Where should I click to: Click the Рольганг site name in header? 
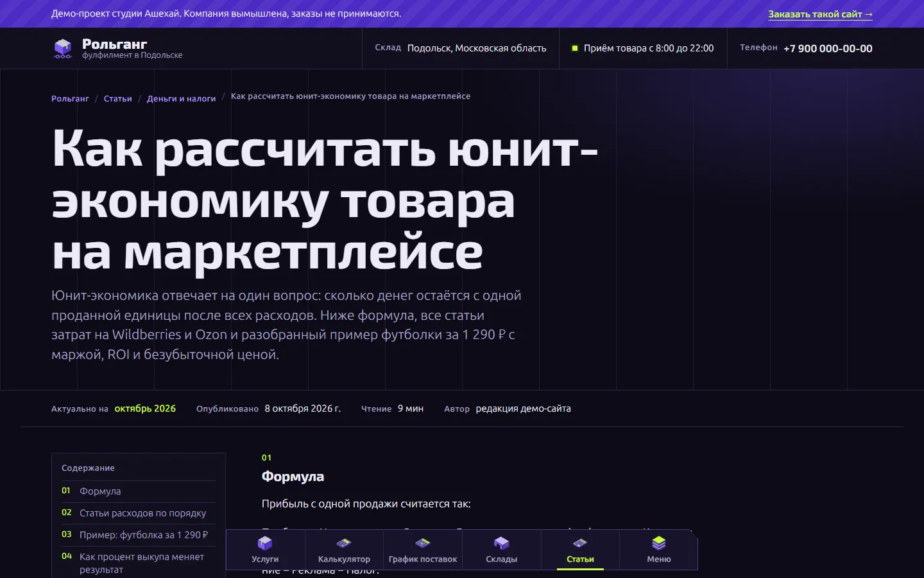[114, 44]
